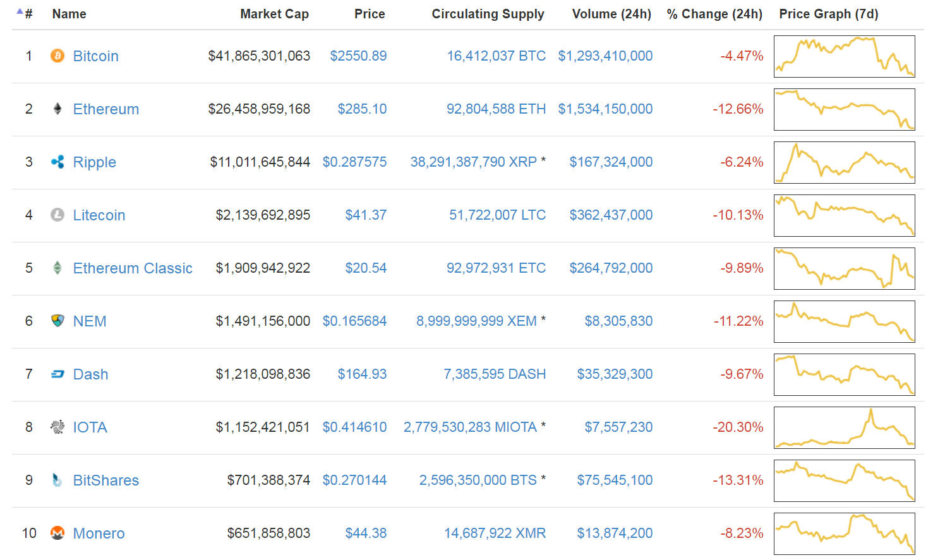Open the Ethereum Classic name link
This screenshot has width=933, height=560.
(x=133, y=268)
